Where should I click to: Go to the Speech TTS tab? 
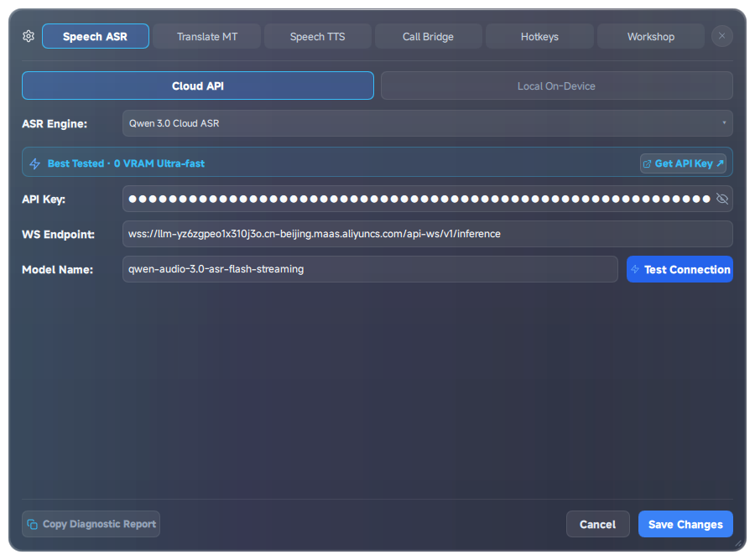pos(318,36)
